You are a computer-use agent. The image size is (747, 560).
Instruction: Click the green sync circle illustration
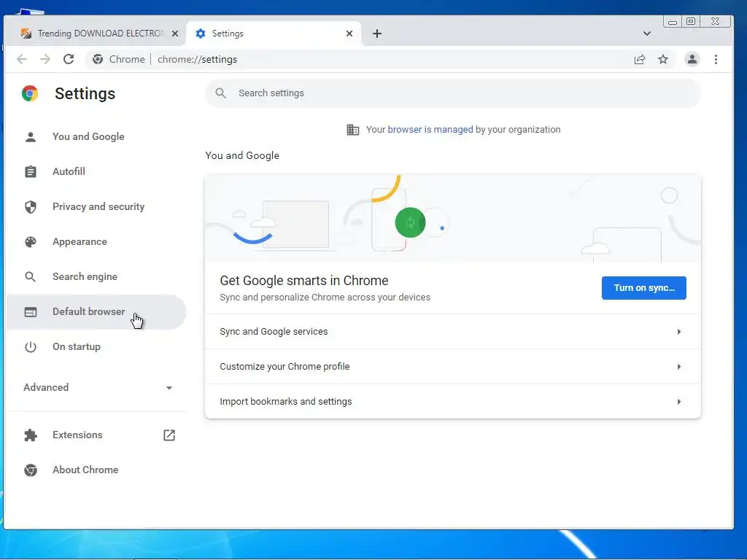(x=410, y=222)
